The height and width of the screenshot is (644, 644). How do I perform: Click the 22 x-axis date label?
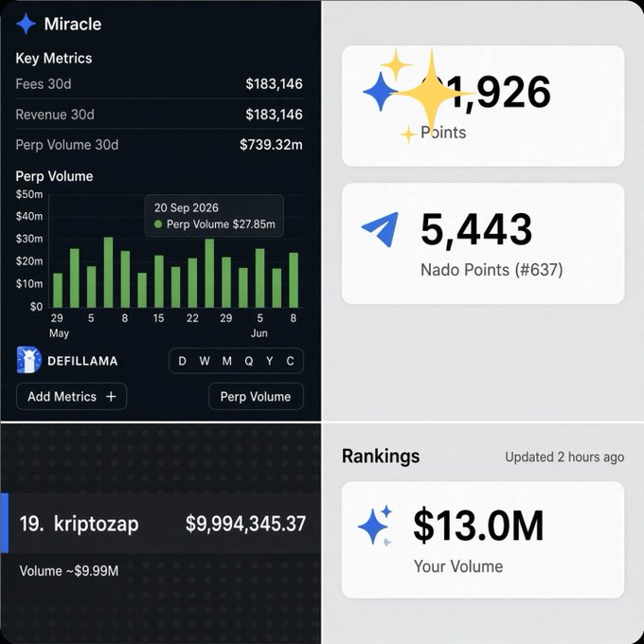[192, 318]
